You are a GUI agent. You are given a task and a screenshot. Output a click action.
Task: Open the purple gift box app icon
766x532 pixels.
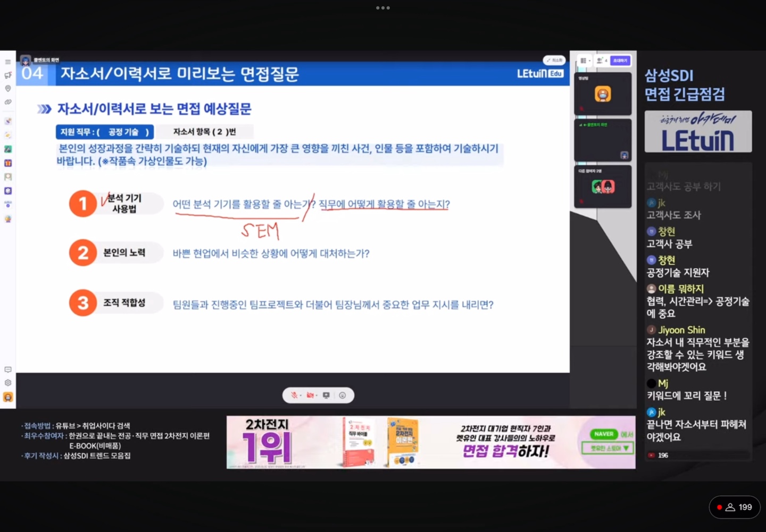point(8,163)
